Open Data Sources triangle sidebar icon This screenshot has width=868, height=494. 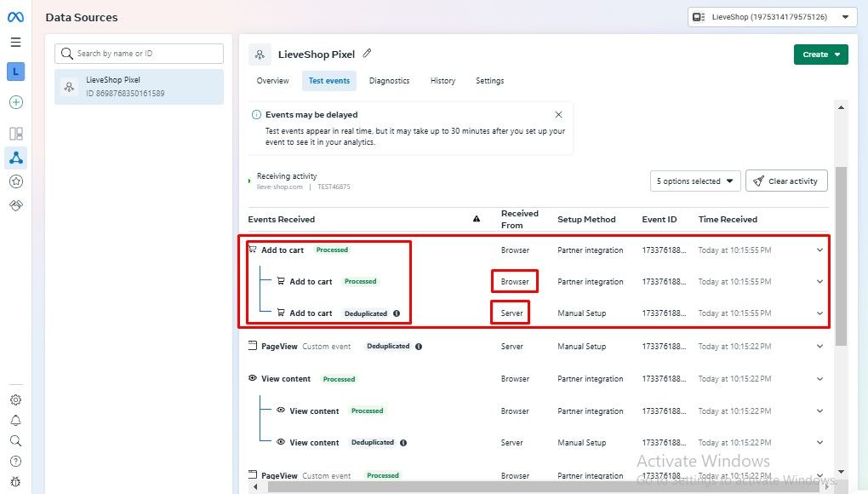[15, 158]
